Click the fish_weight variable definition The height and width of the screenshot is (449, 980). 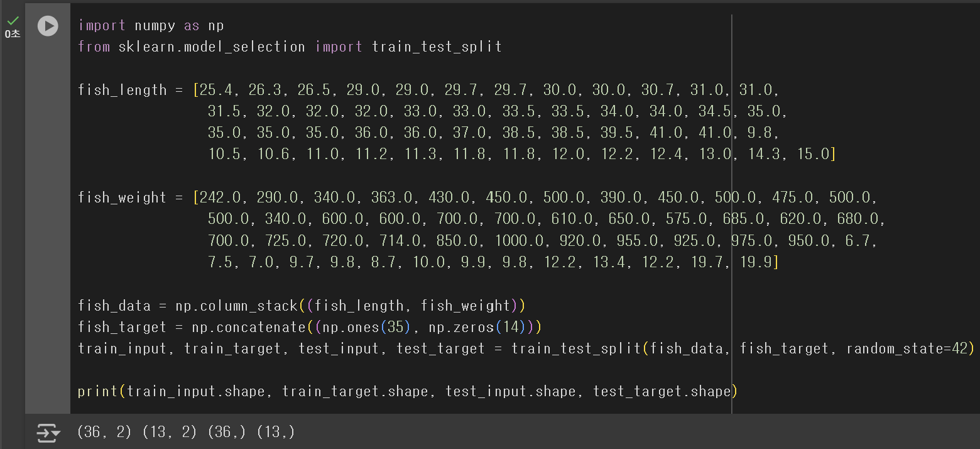122,197
